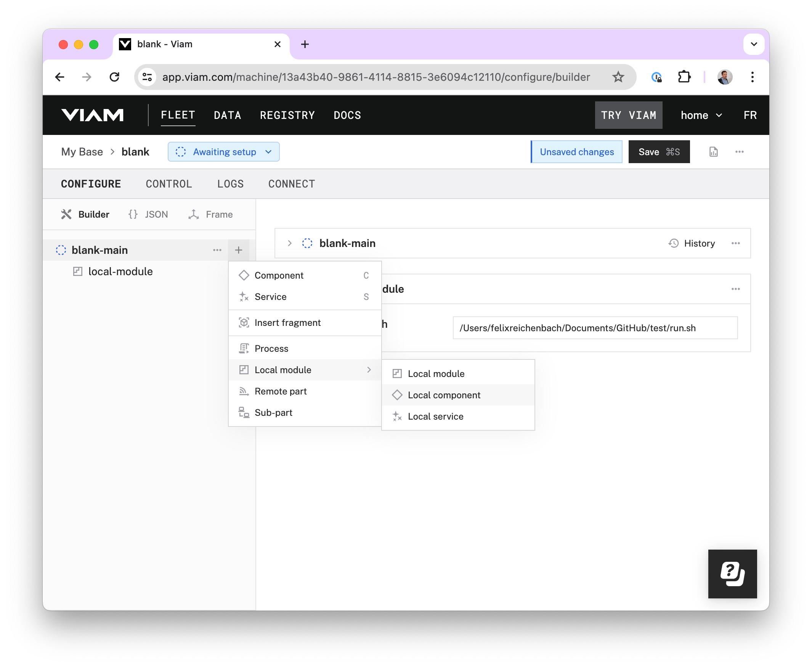Open browser extensions puzzle icon
Image resolution: width=812 pixels, height=667 pixels.
(x=684, y=77)
